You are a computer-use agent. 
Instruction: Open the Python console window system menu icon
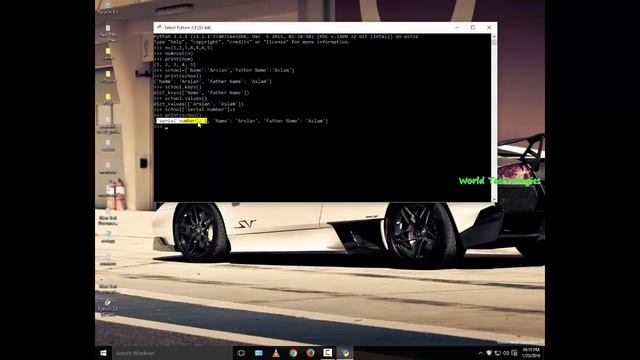pyautogui.click(x=159, y=27)
